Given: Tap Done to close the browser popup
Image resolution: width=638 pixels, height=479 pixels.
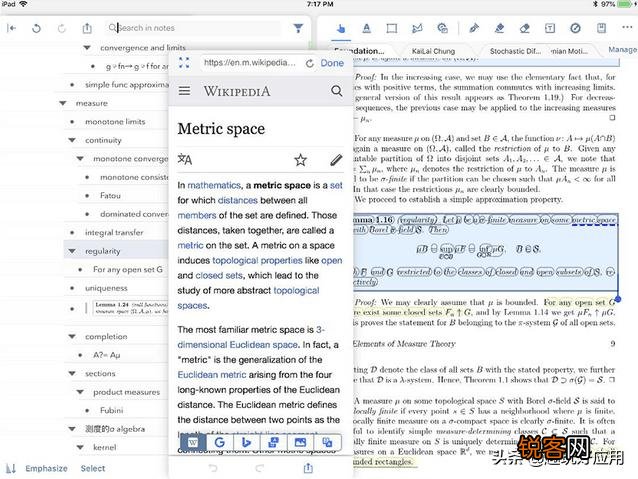Looking at the screenshot, I should coord(332,63).
